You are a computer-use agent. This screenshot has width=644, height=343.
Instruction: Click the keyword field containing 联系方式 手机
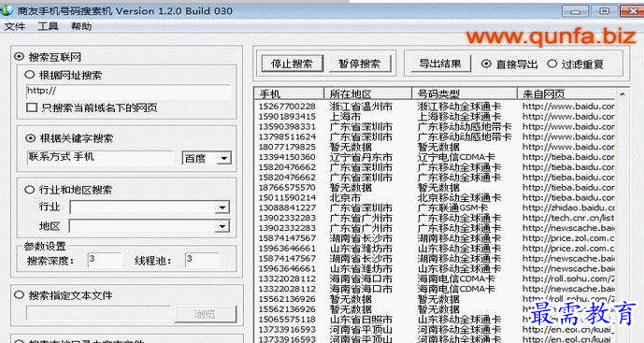(x=100, y=158)
